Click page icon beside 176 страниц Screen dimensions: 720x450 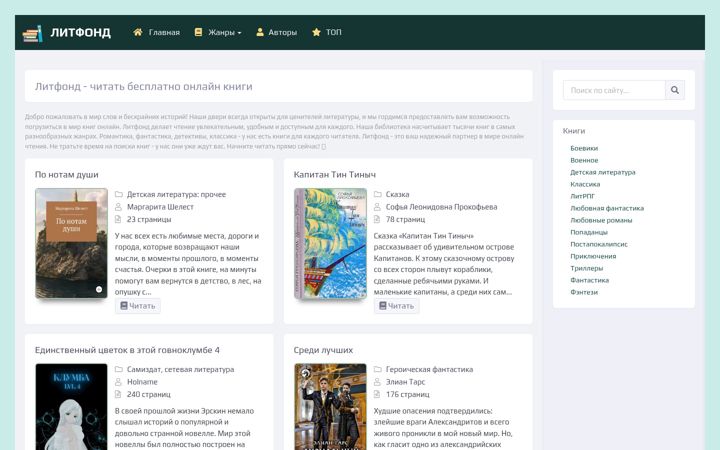pyautogui.click(x=377, y=394)
